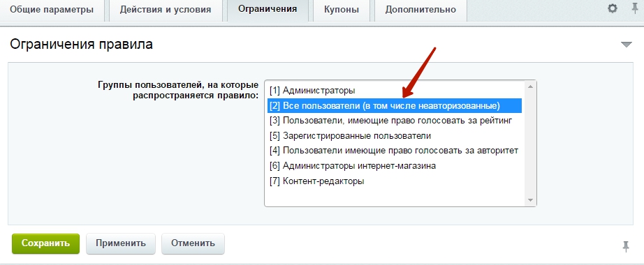Click the green Сохранить button
This screenshot has width=644, height=265.
[45, 243]
